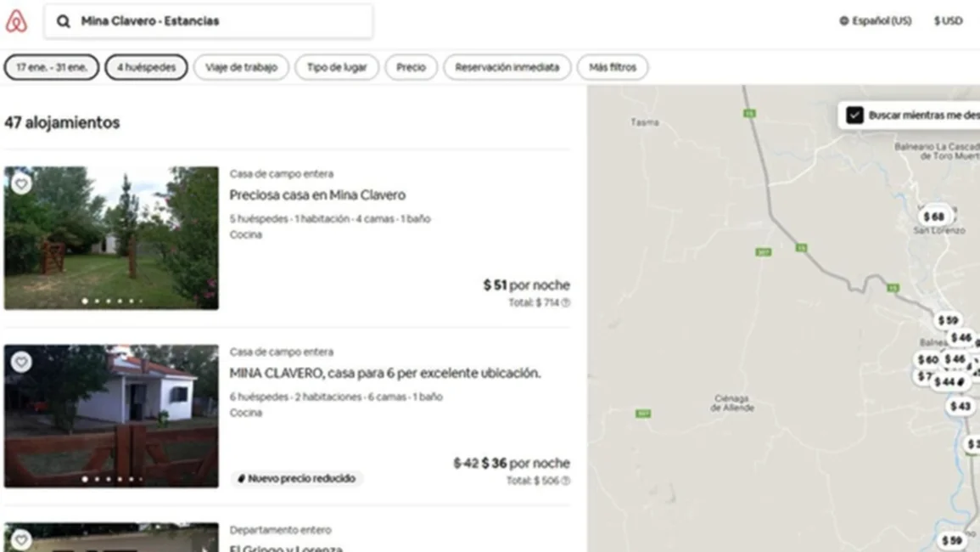Open Preciosa casa en Mina Clavero title
The width and height of the screenshot is (980, 552).
point(317,194)
